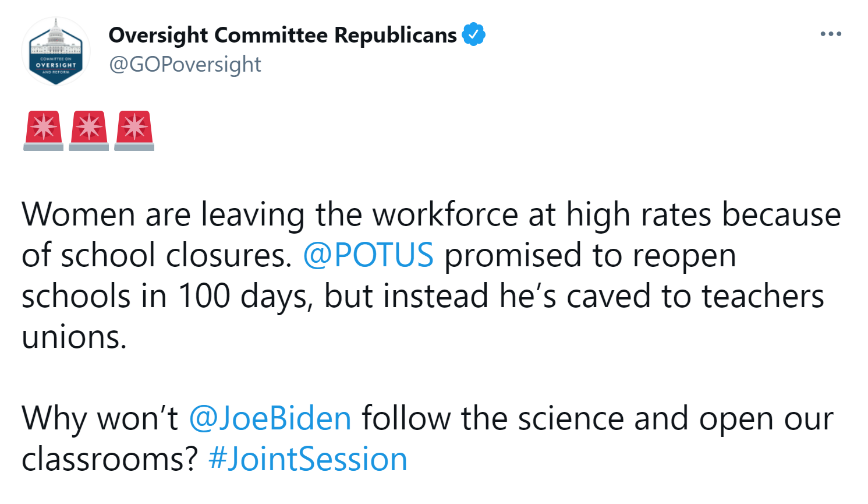Open the Oversight Committee Republicans display name
Viewport: 868px width, 504px height.
click(282, 35)
